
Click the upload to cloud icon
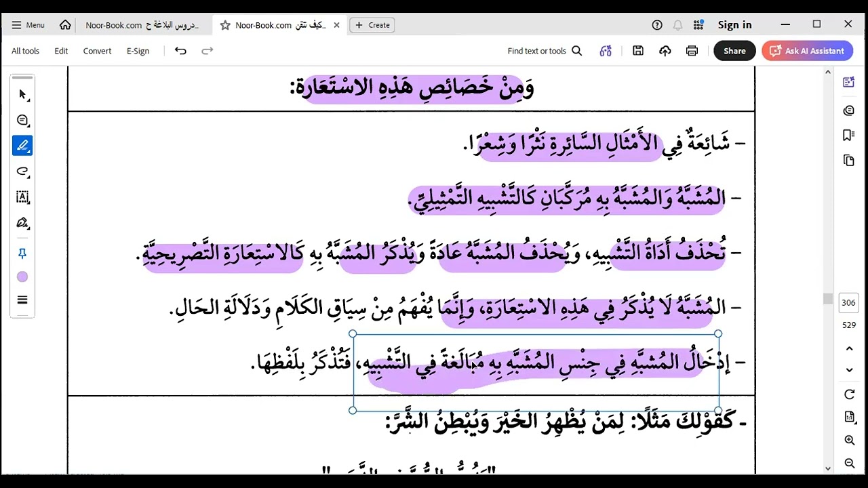665,51
